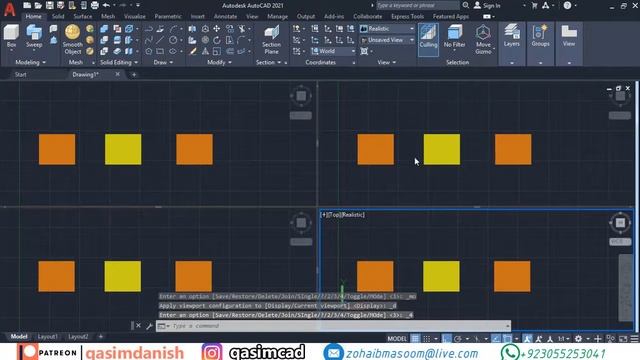
Task: Click the Open file icon in Quick Access
Action: tap(38, 5)
